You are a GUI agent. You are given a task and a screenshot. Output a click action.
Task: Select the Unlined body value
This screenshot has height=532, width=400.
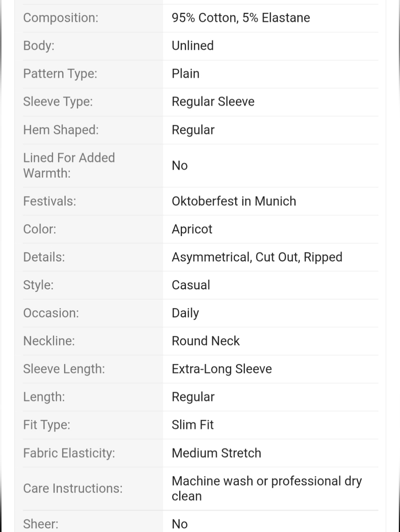(x=192, y=46)
